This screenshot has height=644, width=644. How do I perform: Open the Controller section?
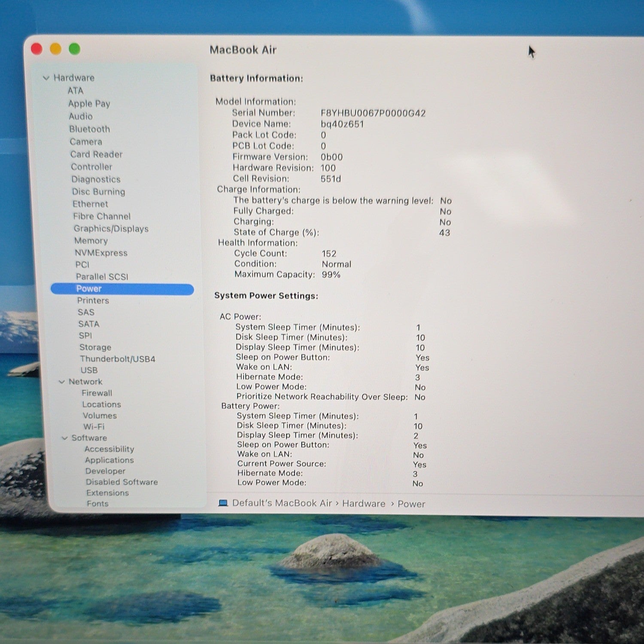91,167
